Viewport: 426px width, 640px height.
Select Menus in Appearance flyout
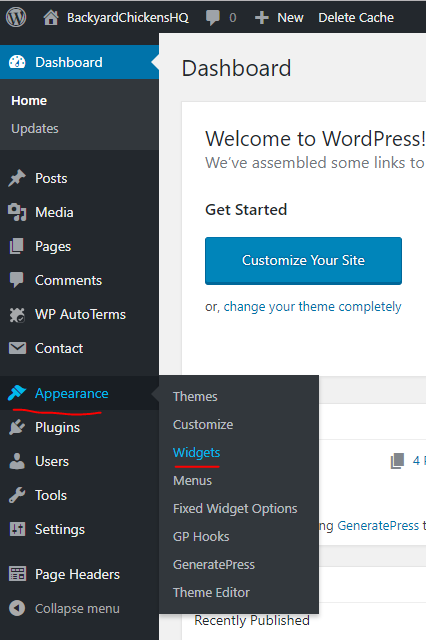click(x=192, y=480)
